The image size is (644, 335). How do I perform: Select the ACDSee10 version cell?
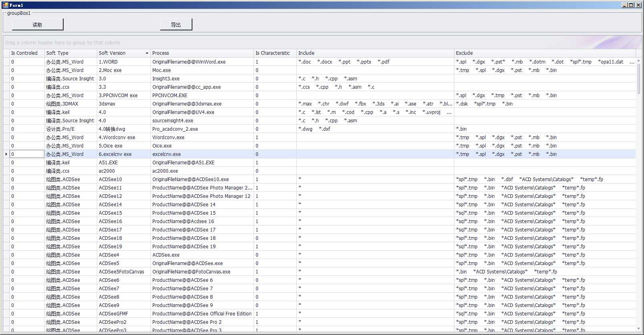(x=124, y=179)
